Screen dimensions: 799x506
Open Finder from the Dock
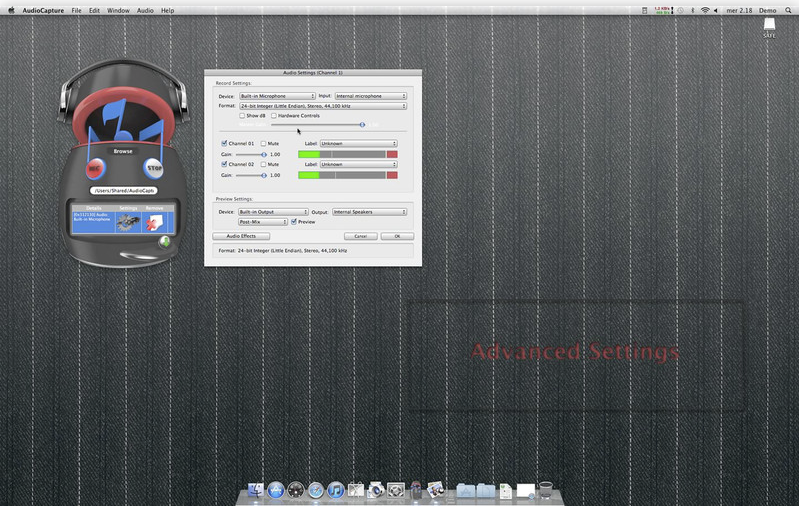pos(255,490)
